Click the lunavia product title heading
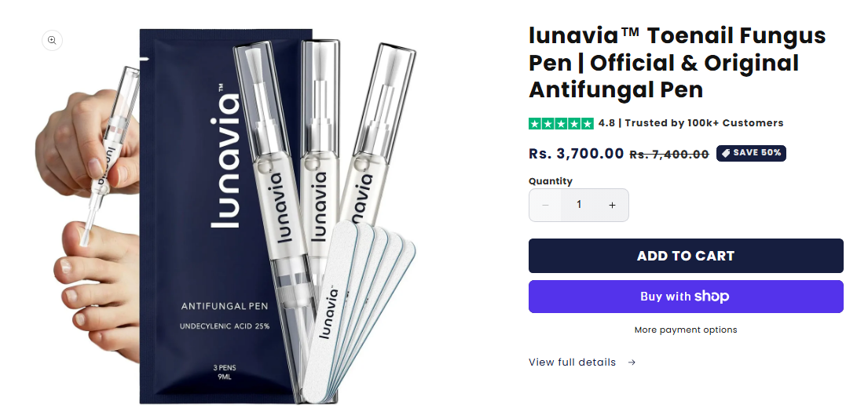This screenshot has width=868, height=408. 677,63
